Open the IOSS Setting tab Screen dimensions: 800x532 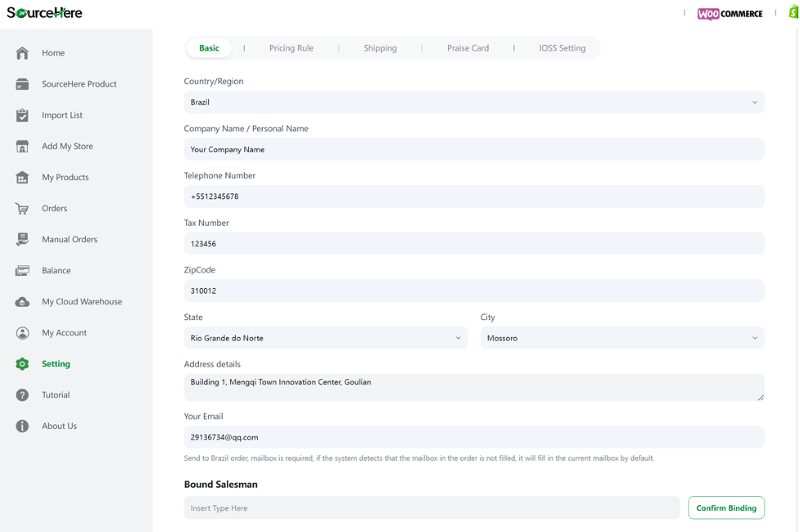point(563,48)
